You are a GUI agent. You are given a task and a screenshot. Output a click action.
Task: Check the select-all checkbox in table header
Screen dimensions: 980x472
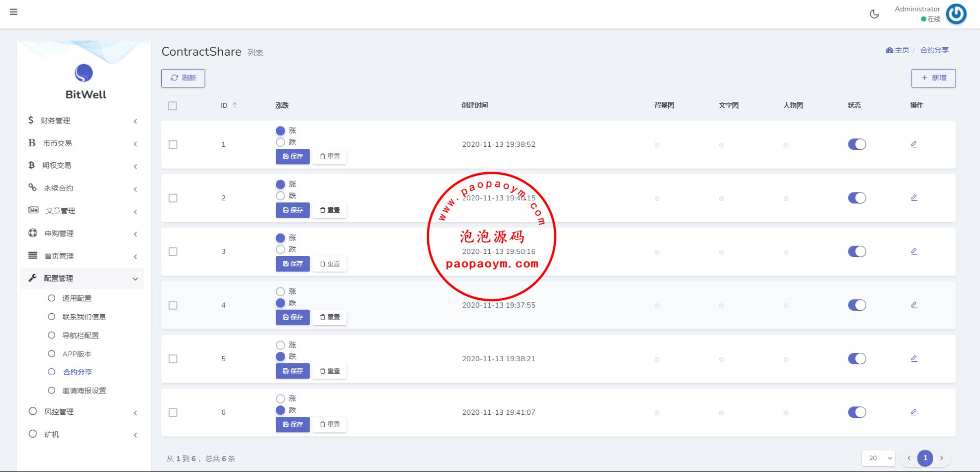click(x=173, y=106)
